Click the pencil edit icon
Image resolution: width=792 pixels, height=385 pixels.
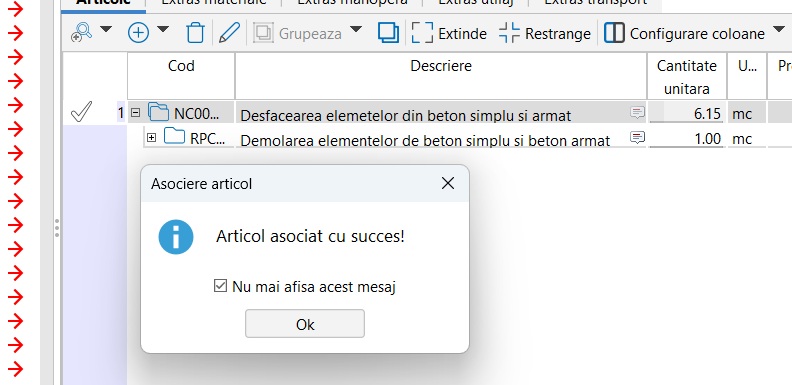pyautogui.click(x=229, y=33)
